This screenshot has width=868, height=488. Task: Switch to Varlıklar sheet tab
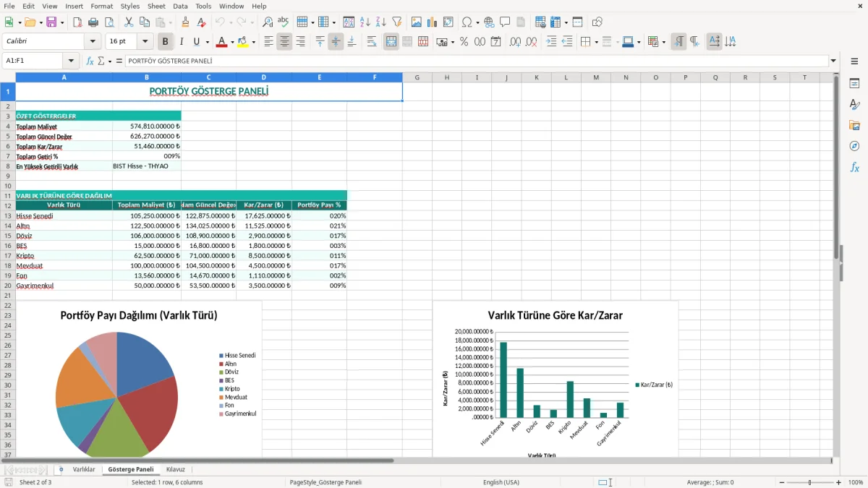pos(84,469)
